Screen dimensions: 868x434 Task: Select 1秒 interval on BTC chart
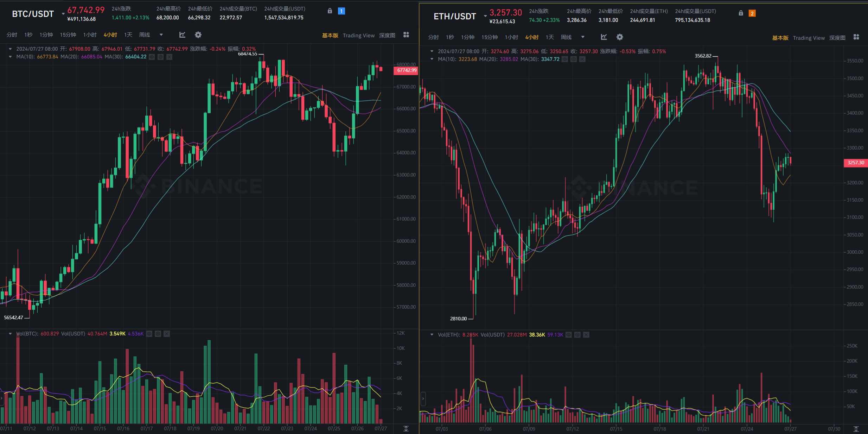pyautogui.click(x=28, y=35)
